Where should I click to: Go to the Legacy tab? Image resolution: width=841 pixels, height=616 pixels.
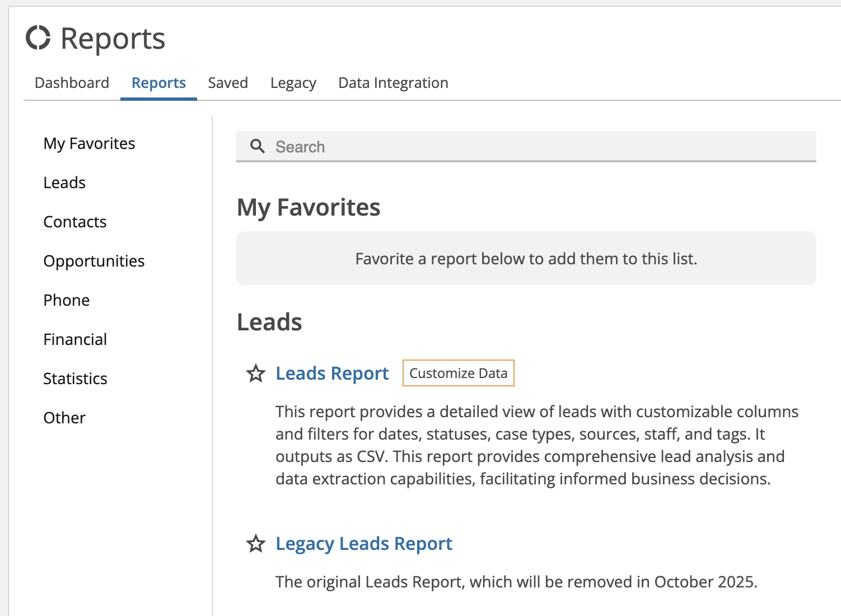pyautogui.click(x=293, y=83)
